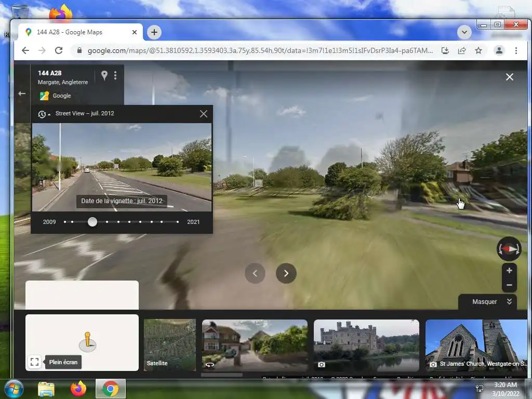Click the timeline slider handle at 2012
The width and height of the screenshot is (532, 399).
tap(92, 222)
